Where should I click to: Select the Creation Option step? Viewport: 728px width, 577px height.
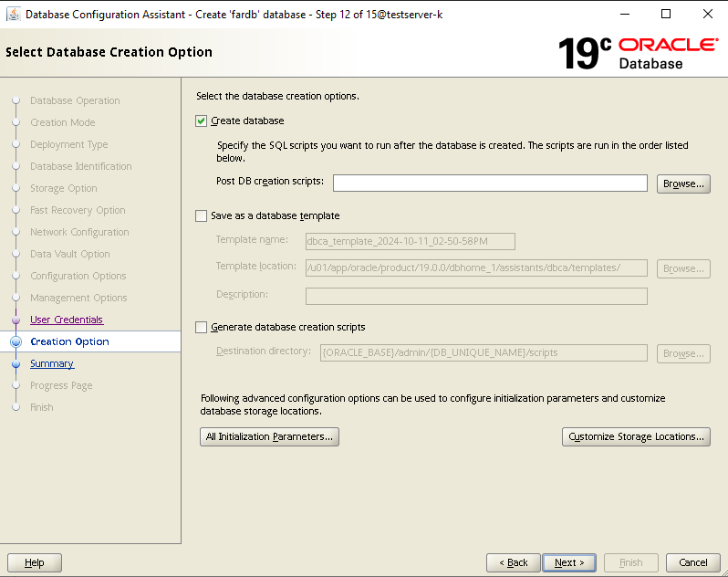pos(69,341)
